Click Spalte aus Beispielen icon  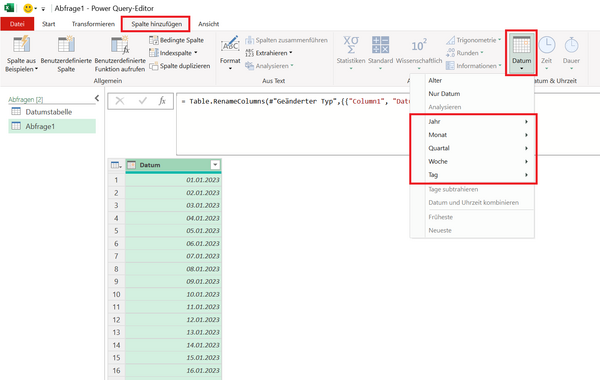21,44
